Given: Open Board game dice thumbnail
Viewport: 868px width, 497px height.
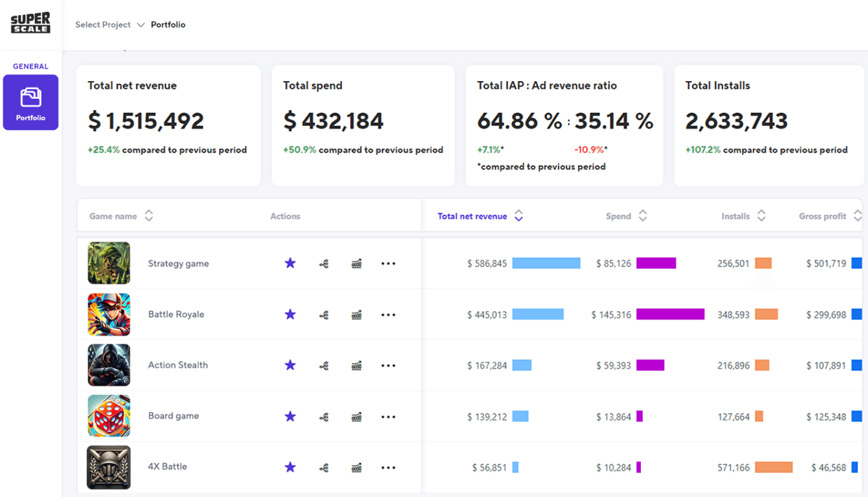Looking at the screenshot, I should 109,416.
